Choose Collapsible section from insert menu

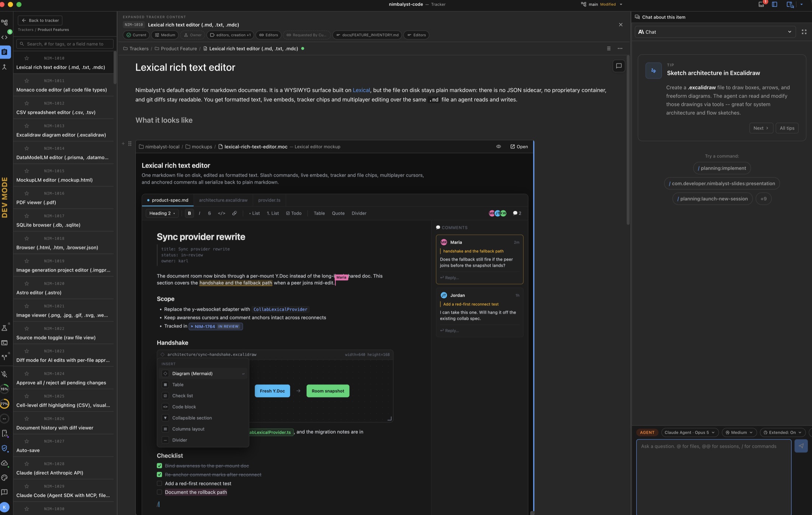click(203, 418)
